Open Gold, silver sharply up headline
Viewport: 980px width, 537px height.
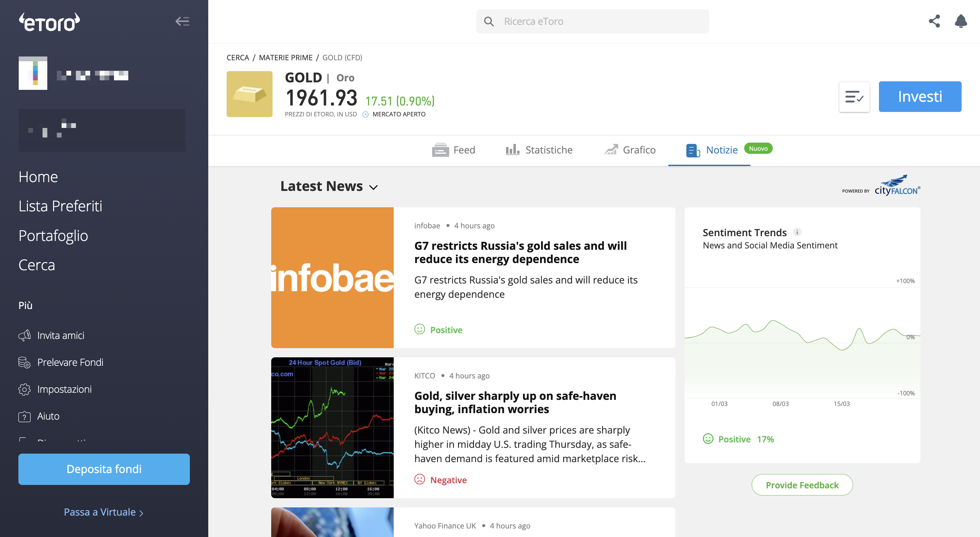click(x=515, y=402)
